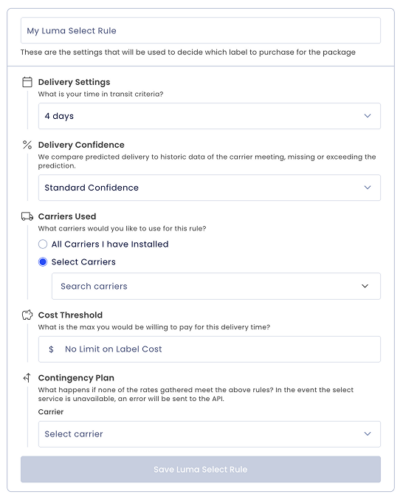Click the Carriers Used section heading
Image resolution: width=403 pixels, height=500 pixels.
67,217
